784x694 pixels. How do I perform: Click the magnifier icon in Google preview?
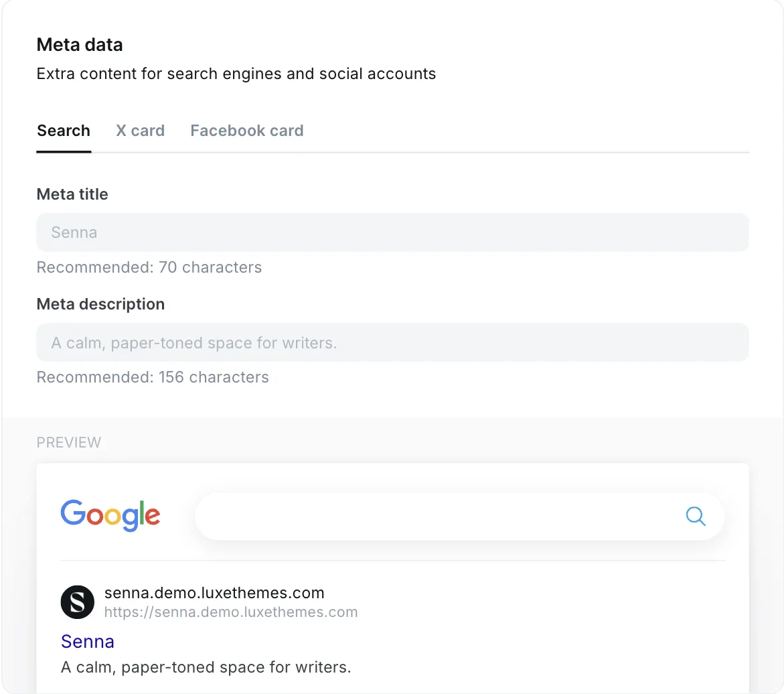(696, 516)
